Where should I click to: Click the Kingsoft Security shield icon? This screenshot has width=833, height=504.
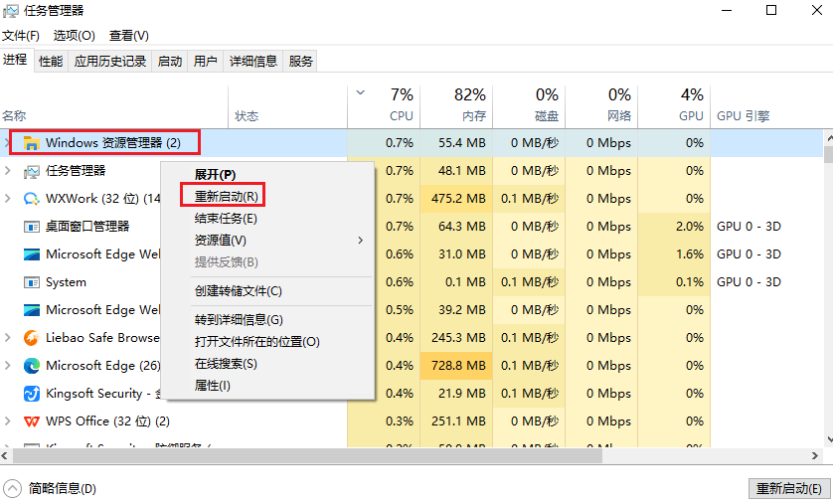[32, 394]
